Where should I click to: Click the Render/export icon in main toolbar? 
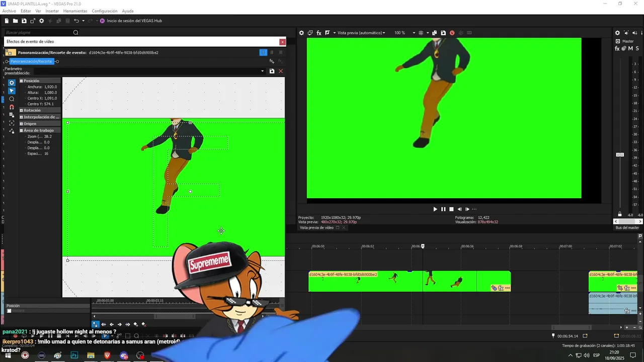(x=33, y=21)
